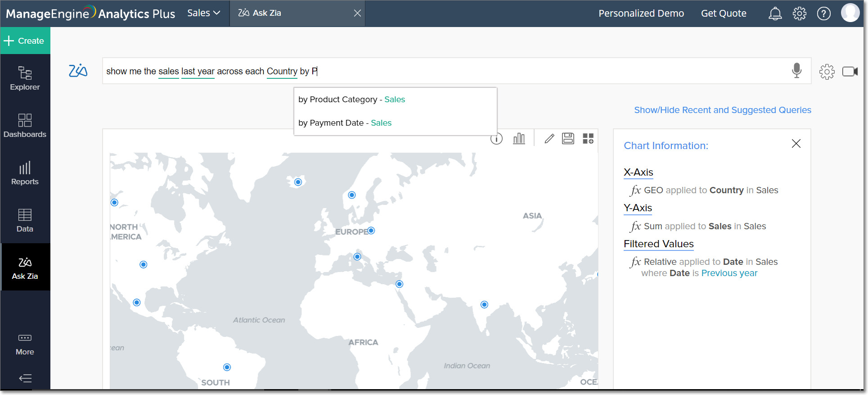Click the microphone voice input icon
This screenshot has width=868, height=395.
point(796,71)
